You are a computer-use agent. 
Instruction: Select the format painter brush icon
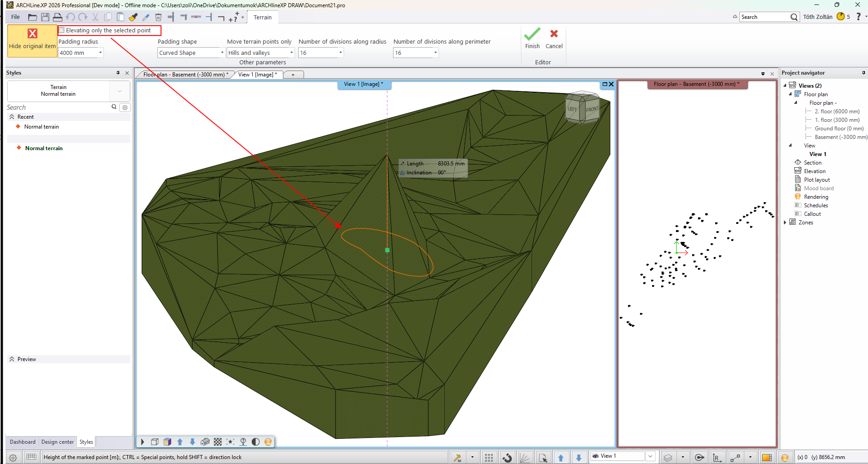[133, 17]
